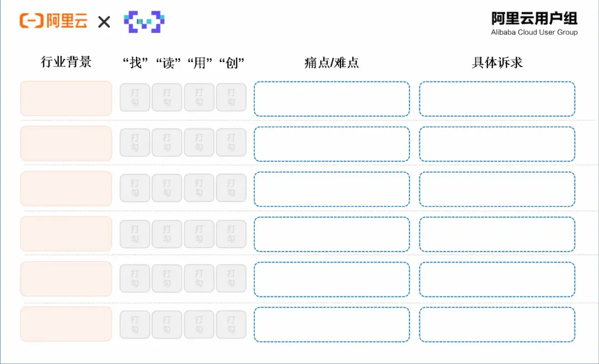
Task: Tick the fifth row's "读" checkbox
Action: [x=167, y=278]
